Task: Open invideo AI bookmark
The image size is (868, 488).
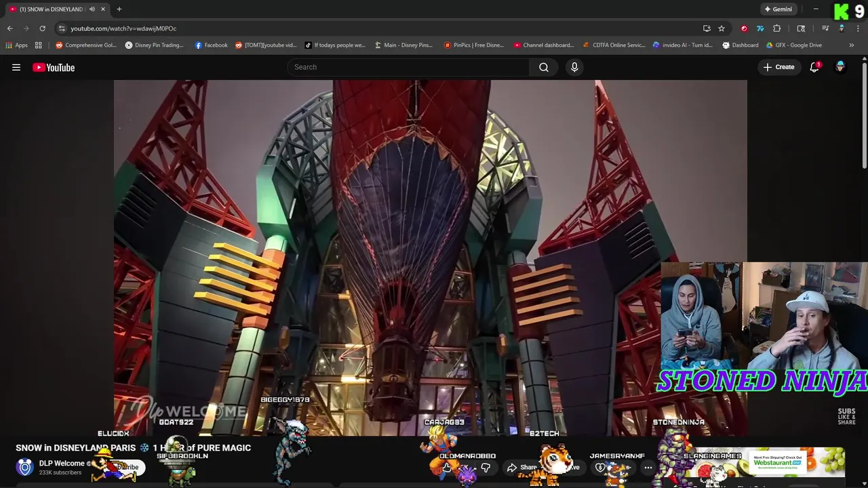Action: (x=682, y=45)
